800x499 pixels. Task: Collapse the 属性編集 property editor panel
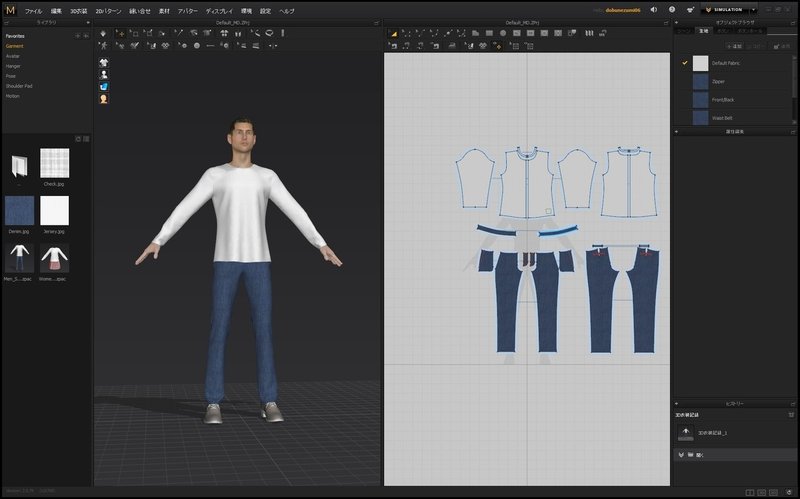pyautogui.click(x=677, y=131)
